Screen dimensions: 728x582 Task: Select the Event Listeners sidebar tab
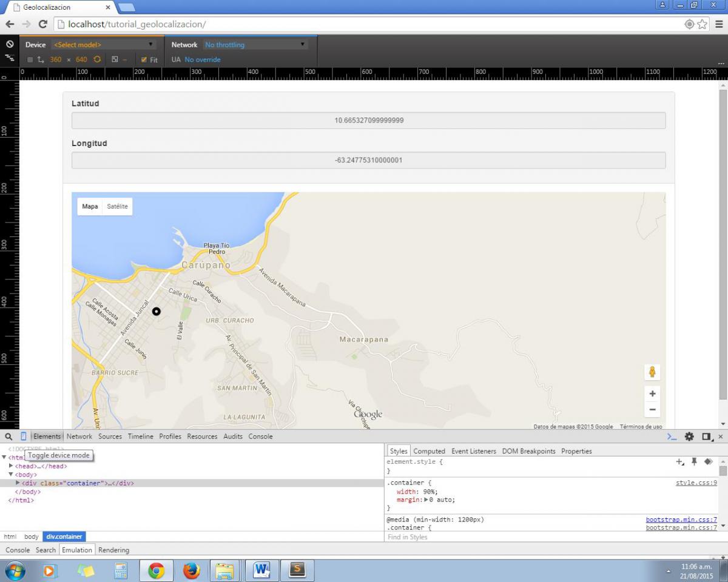pos(473,451)
